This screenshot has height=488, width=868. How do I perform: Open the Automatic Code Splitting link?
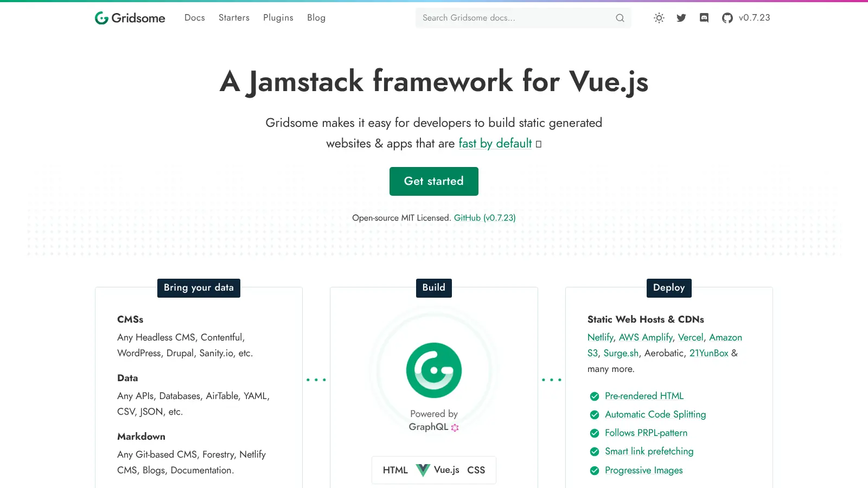[655, 415]
